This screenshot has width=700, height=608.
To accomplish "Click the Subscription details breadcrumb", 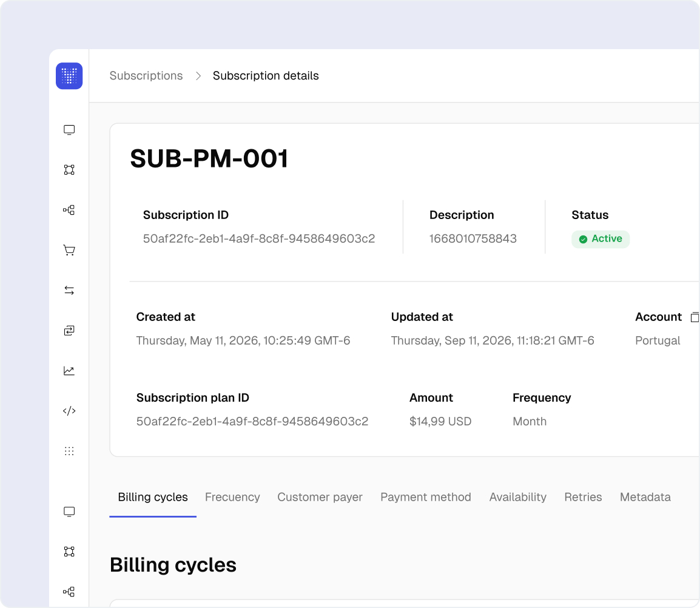I will (x=266, y=76).
